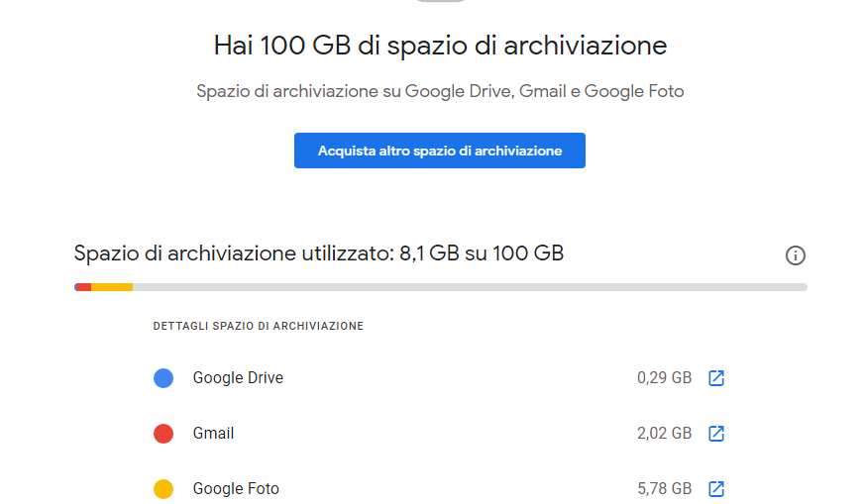Click the gray unused part of the storage bar
Image resolution: width=864 pixels, height=504 pixels.
pos(470,287)
